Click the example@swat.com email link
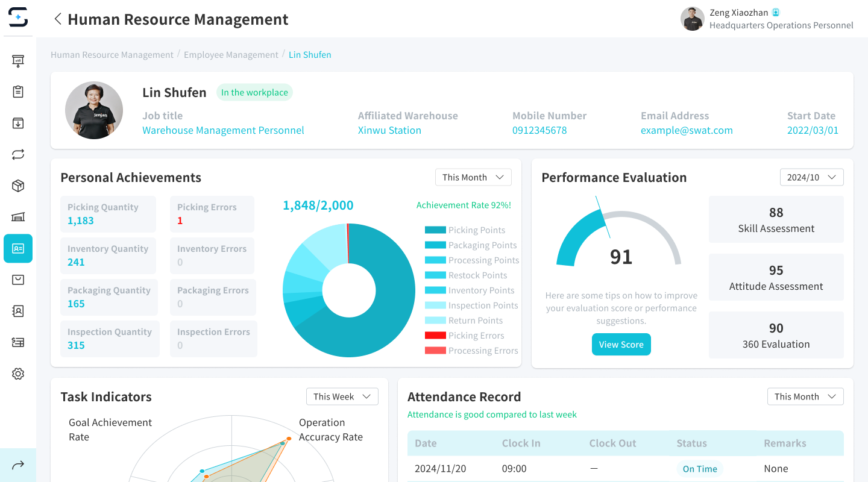868x482 pixels. (x=687, y=130)
